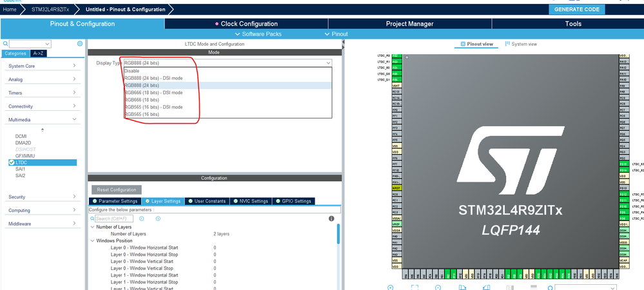The height and width of the screenshot is (290, 644).
Task: Click the parameter search magnifier icon
Action: coord(92,218)
